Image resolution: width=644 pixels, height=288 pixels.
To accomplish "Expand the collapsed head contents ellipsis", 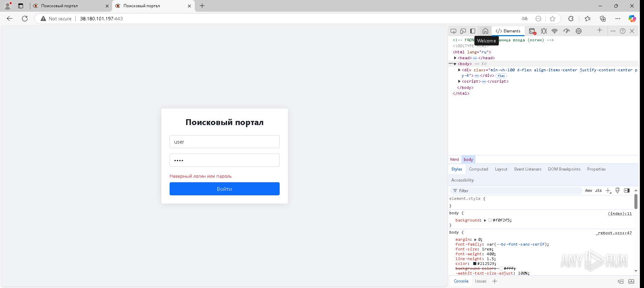I will pos(475,58).
